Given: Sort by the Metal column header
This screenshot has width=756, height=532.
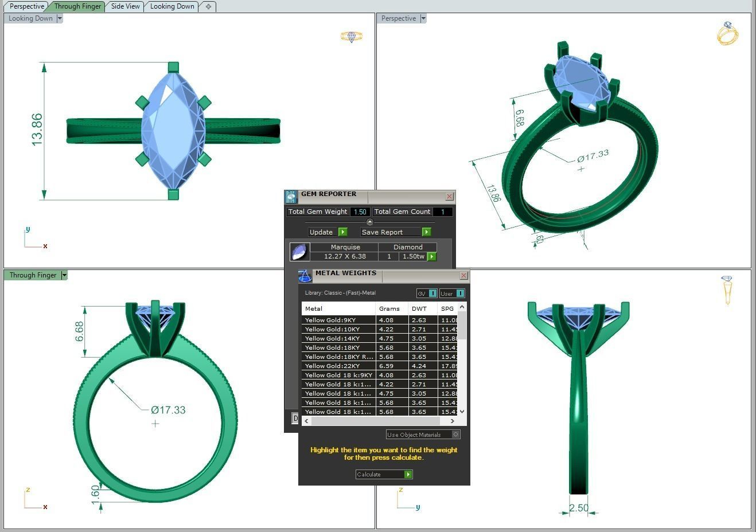Looking at the screenshot, I should coord(338,308).
